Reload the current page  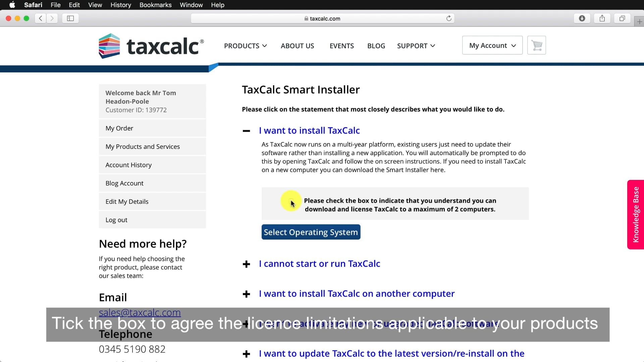tap(449, 18)
